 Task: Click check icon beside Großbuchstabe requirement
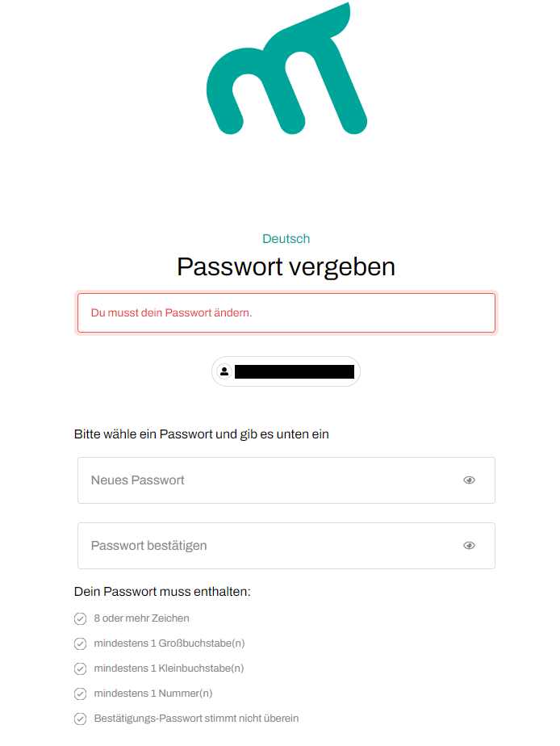(x=80, y=644)
